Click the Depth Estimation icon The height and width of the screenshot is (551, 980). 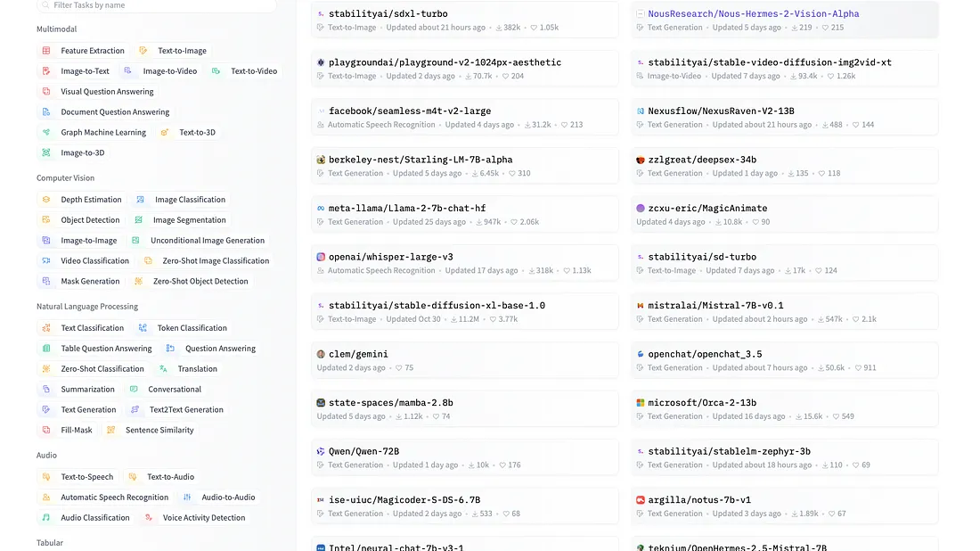tap(46, 200)
